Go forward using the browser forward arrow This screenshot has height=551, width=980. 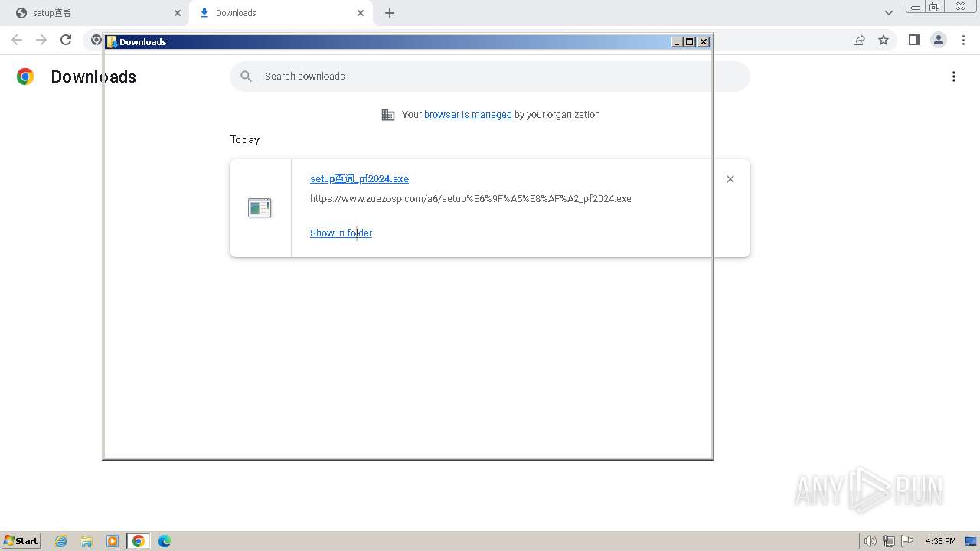point(41,40)
